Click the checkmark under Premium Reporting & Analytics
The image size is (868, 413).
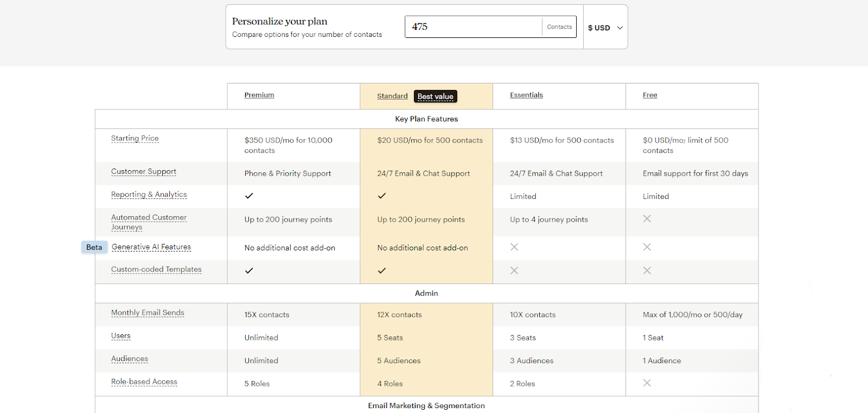249,196
